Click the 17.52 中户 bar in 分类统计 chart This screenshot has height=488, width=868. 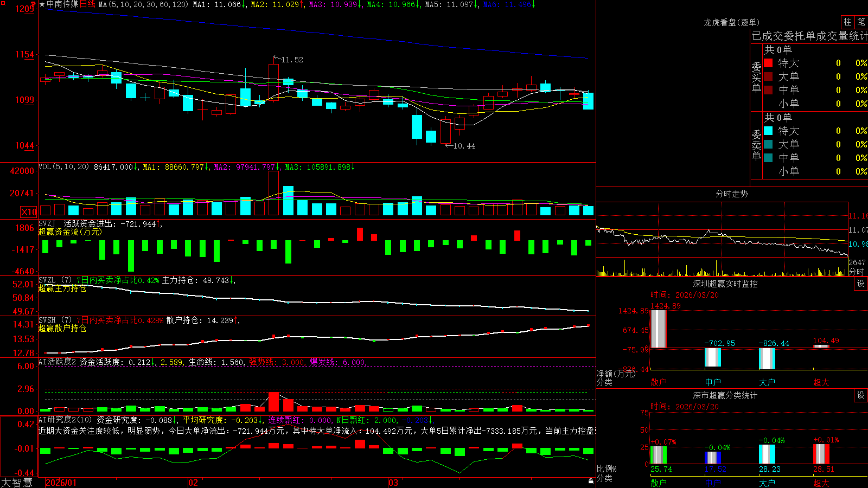coord(712,458)
